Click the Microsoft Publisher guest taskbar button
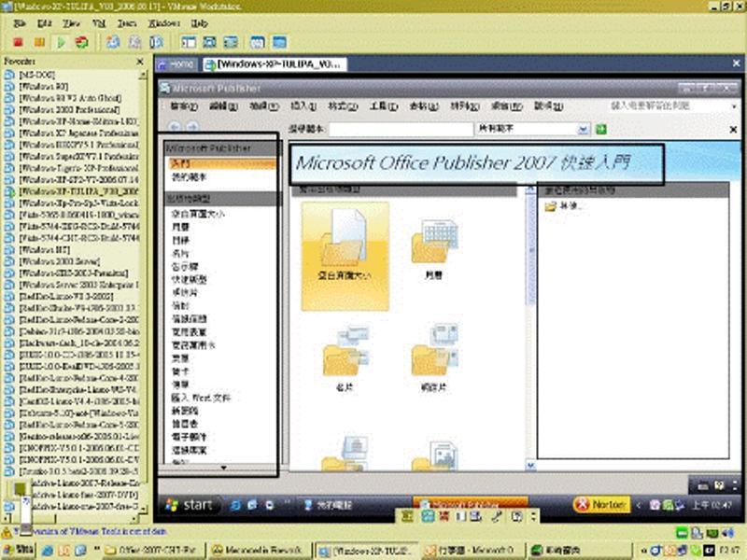This screenshot has height=560, width=747. tap(470, 502)
